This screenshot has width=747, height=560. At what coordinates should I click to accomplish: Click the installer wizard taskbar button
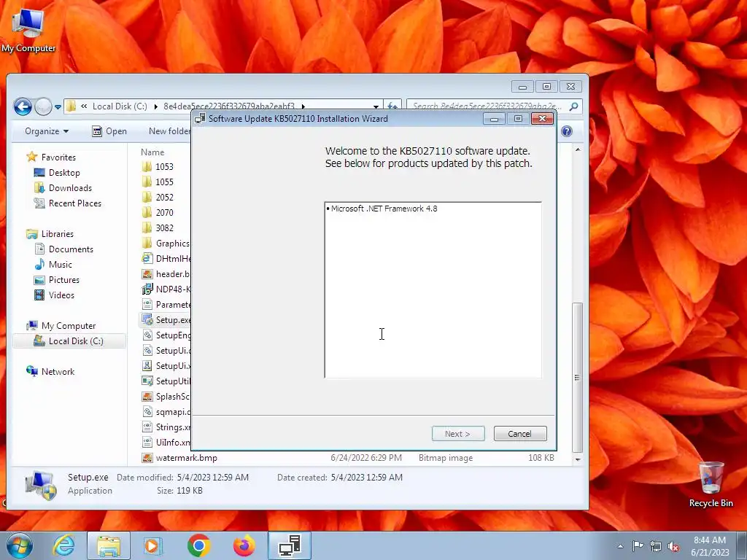290,545
